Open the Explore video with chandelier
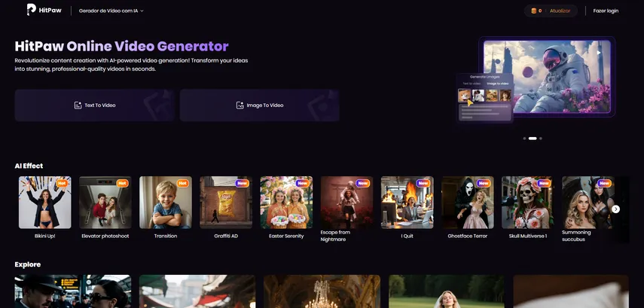Viewport: 644px width, 308px height. [322, 291]
